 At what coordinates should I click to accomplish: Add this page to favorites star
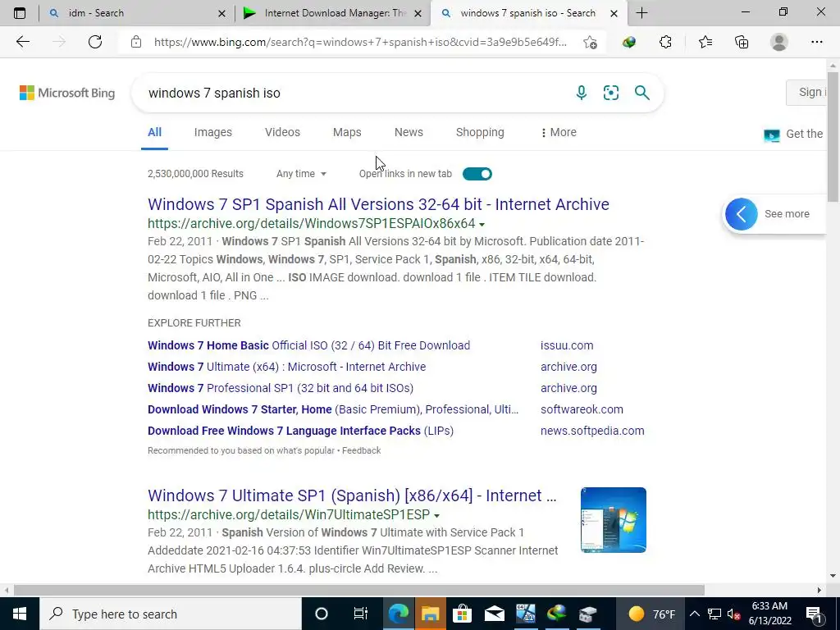pos(590,43)
